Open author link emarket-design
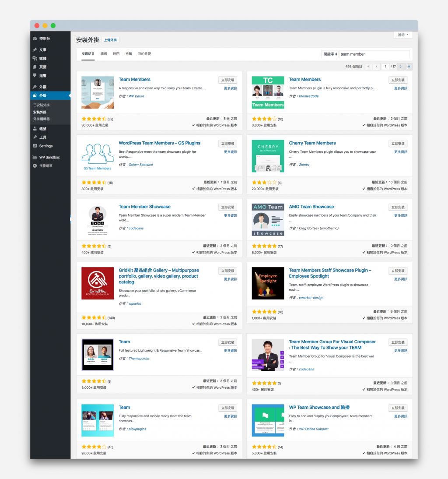The width and height of the screenshot is (448, 479). pyautogui.click(x=311, y=298)
